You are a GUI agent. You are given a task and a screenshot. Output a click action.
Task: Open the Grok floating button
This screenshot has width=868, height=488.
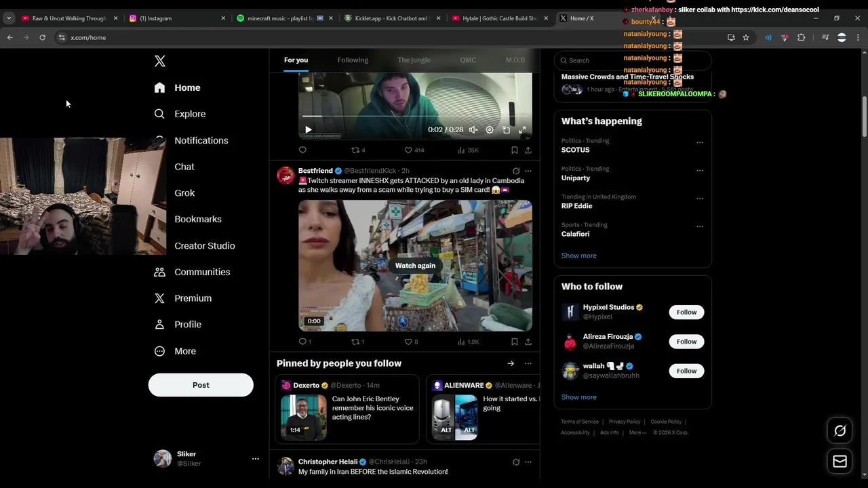[840, 430]
